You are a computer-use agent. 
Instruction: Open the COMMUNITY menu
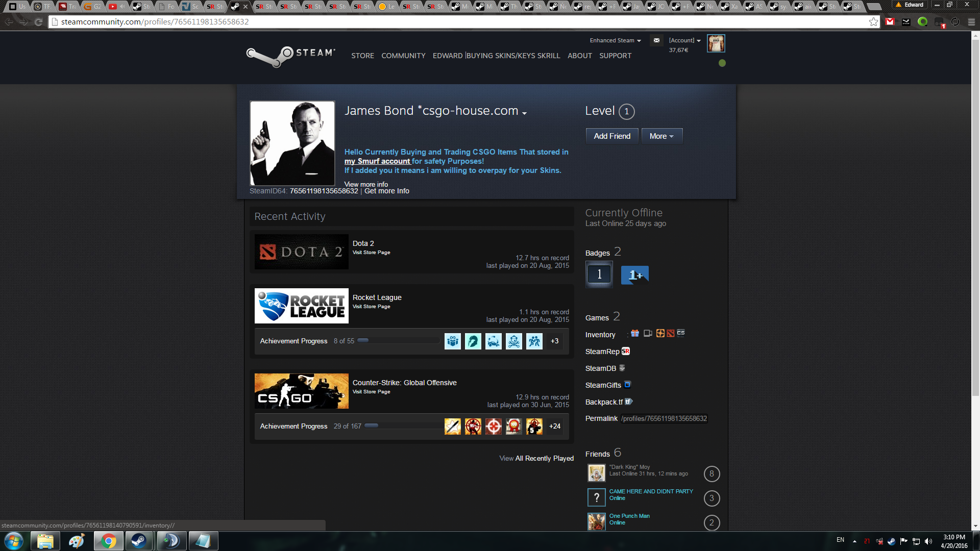pyautogui.click(x=403, y=56)
